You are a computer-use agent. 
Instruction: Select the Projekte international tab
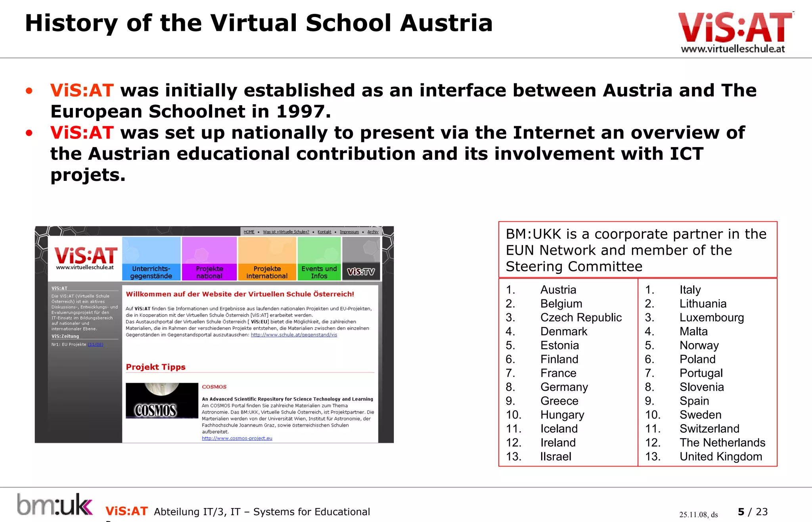267,259
